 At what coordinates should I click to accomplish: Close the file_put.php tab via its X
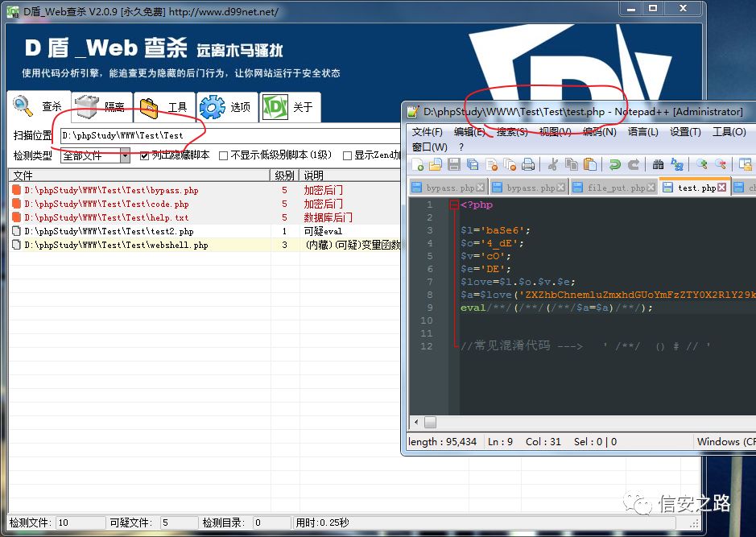[x=651, y=188]
